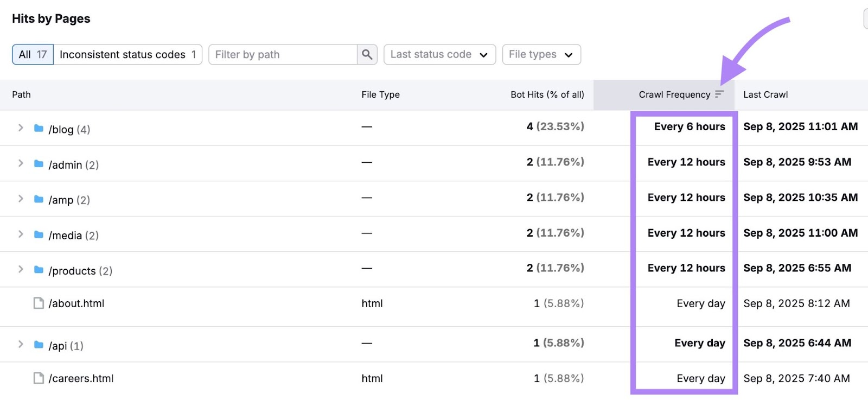The height and width of the screenshot is (400, 868).
Task: Expand the /products folder chevron
Action: point(21,270)
